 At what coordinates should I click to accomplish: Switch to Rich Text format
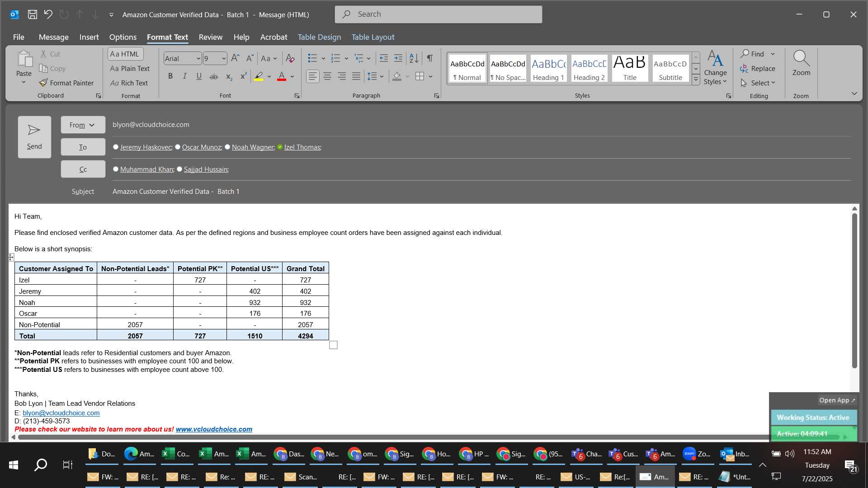tap(129, 83)
